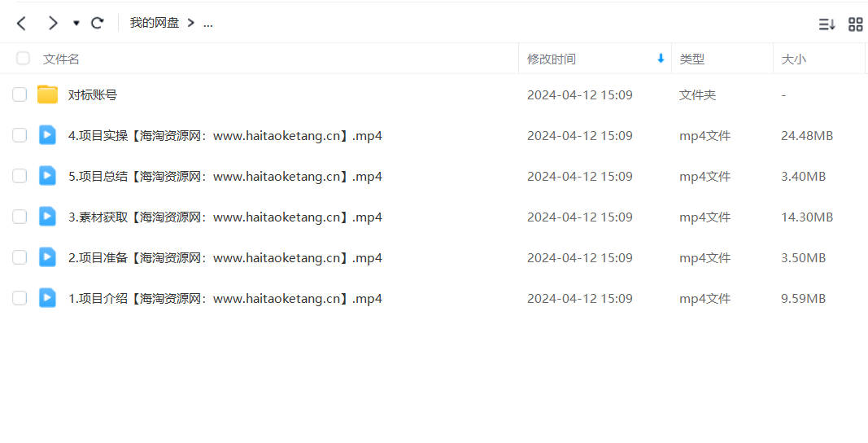This screenshot has height=443, width=868.
Task: Click 文件夹 type cell
Action: point(697,94)
